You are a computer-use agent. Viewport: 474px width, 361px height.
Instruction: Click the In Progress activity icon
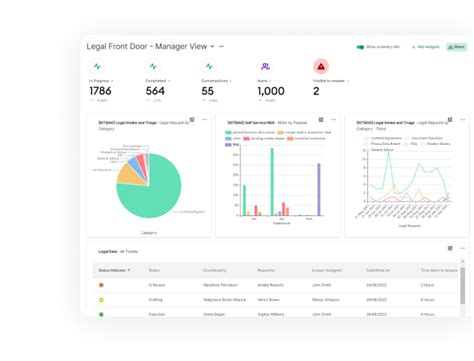97,67
